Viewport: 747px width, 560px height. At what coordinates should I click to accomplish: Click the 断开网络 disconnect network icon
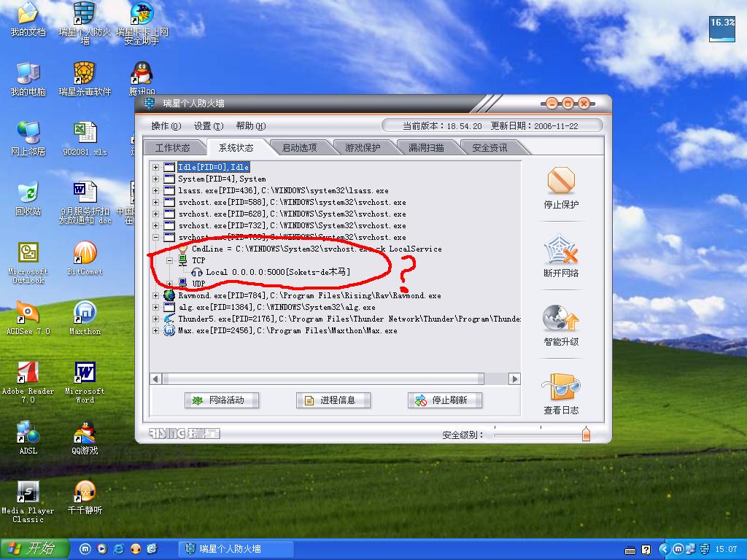(x=561, y=249)
